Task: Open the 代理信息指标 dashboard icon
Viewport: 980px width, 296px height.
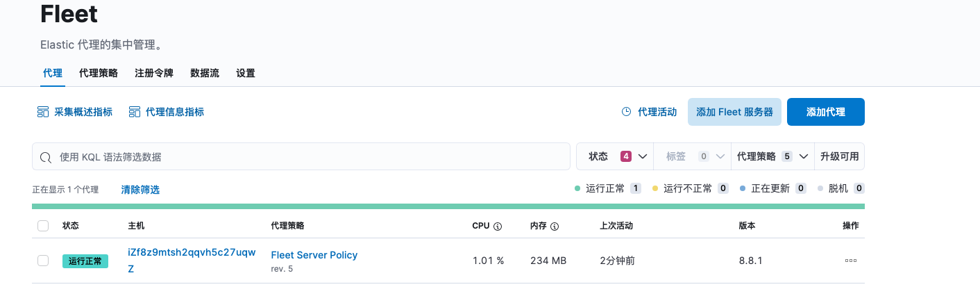Action: coord(135,112)
